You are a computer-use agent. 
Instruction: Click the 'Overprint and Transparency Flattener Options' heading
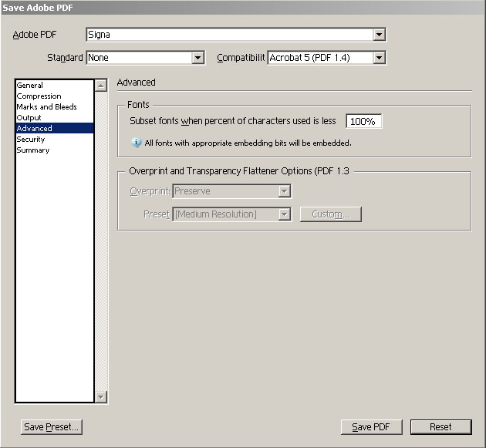(239, 171)
